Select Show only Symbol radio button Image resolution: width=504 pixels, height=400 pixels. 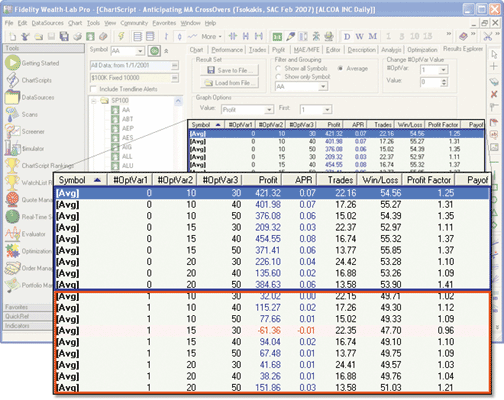coord(278,77)
